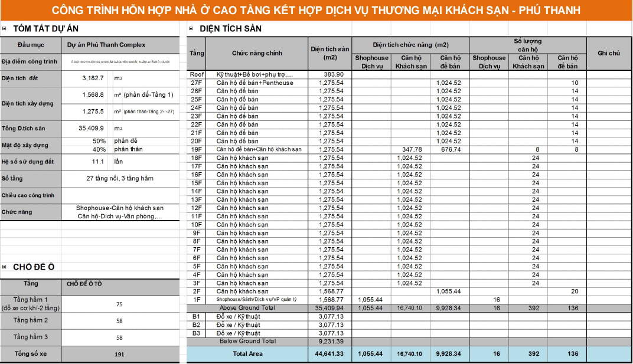Select the total parking value '191'
Viewport: 633px width, 364px height.
coord(119,355)
